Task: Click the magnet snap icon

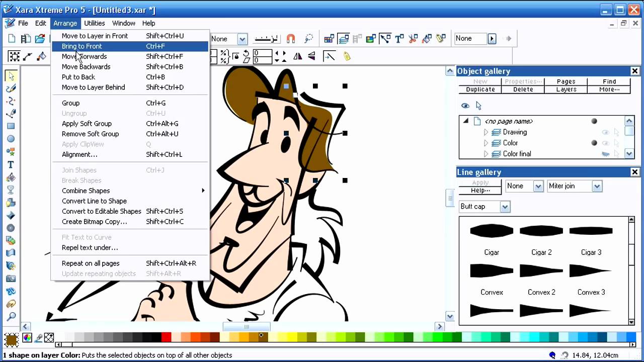Action: (290, 39)
